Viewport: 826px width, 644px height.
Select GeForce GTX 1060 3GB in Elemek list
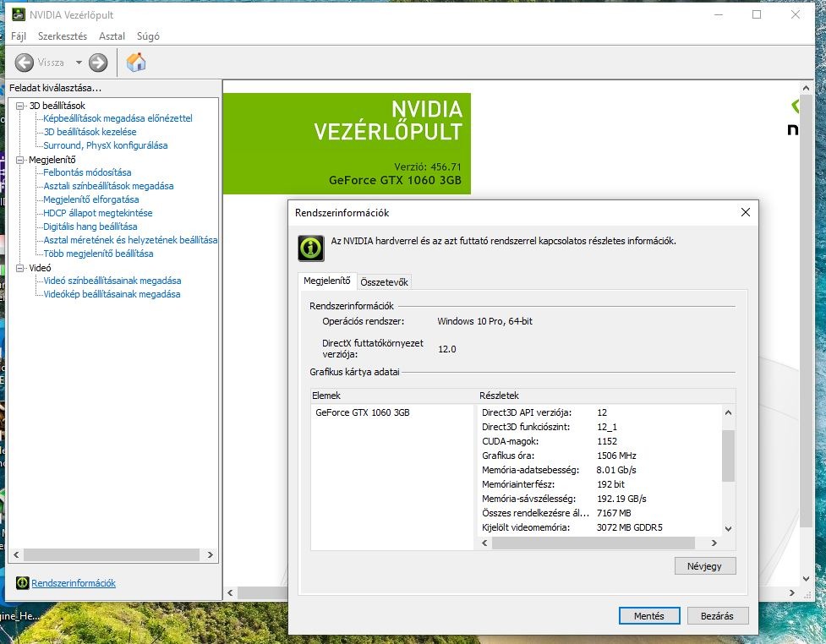(x=363, y=412)
